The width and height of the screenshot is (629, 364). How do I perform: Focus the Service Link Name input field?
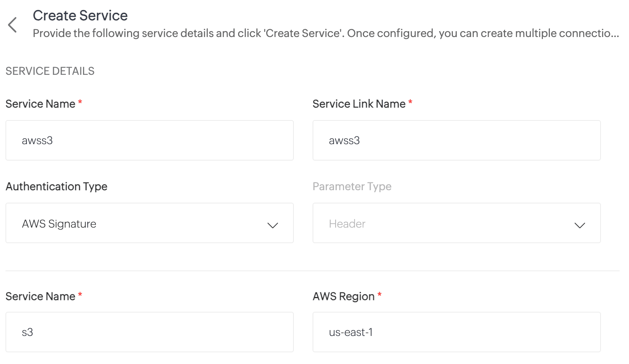click(x=456, y=140)
